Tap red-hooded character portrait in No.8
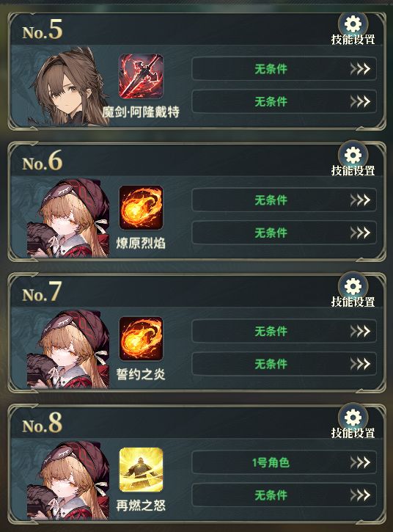Screen dimensions: 393x532 click(x=68, y=480)
